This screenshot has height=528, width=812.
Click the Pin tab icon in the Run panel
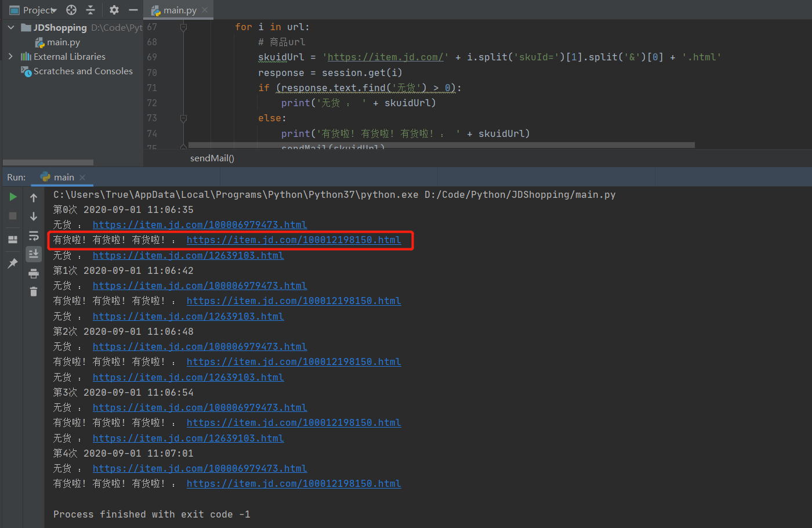coord(13,263)
